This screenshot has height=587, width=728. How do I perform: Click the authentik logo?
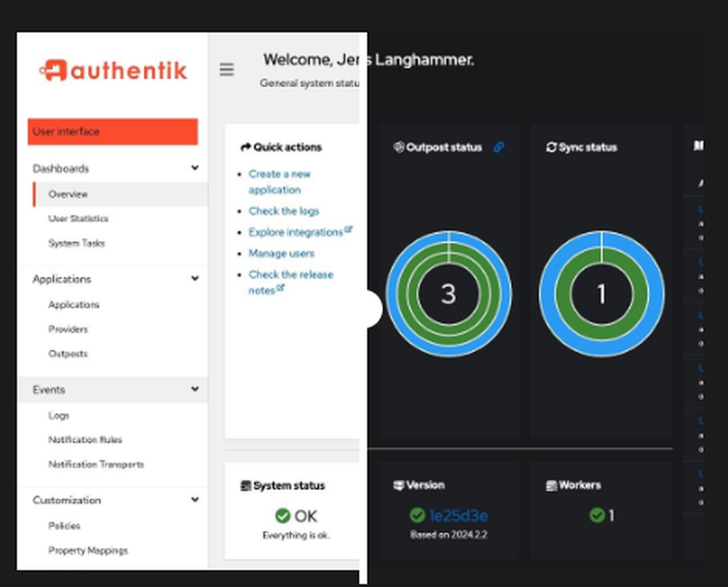(114, 71)
